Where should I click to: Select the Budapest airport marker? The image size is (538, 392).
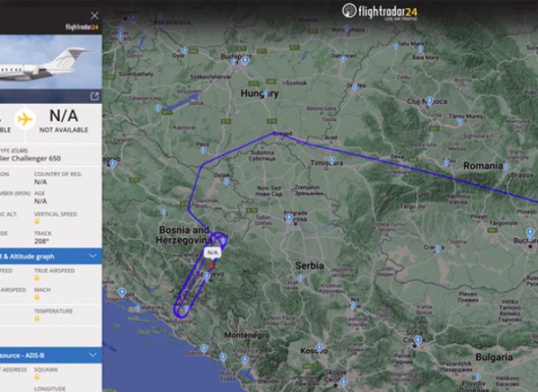coord(245,61)
